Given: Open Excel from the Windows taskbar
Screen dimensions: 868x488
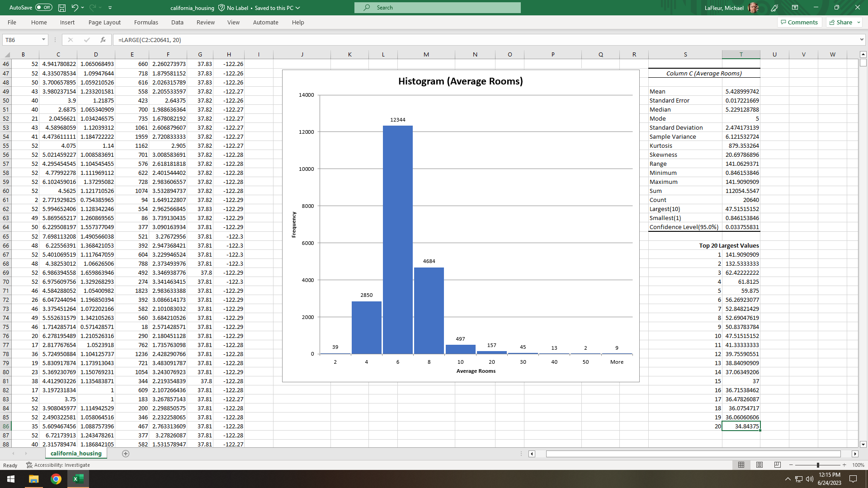Looking at the screenshot, I should (78, 479).
